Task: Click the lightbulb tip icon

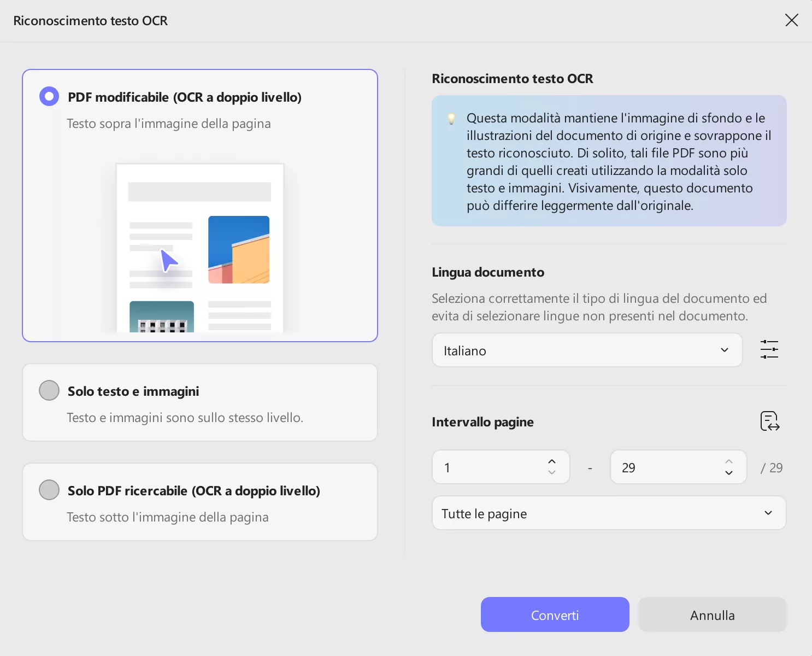Action: (x=451, y=119)
